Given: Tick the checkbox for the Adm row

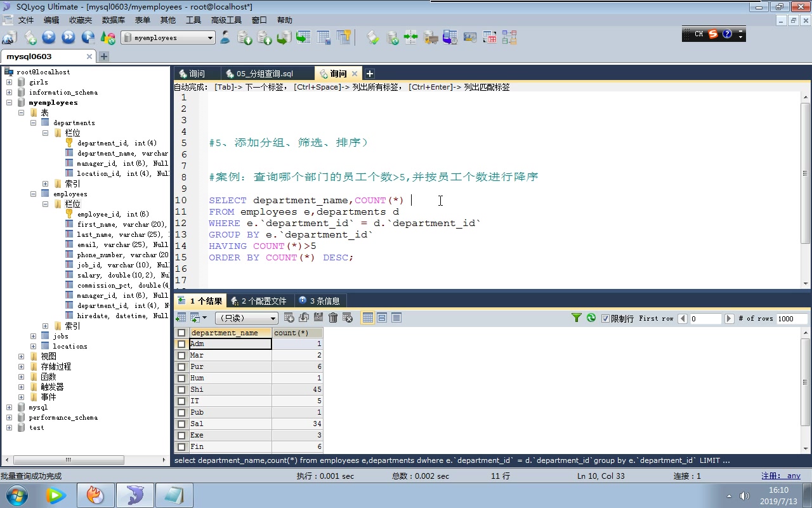Looking at the screenshot, I should pyautogui.click(x=181, y=344).
